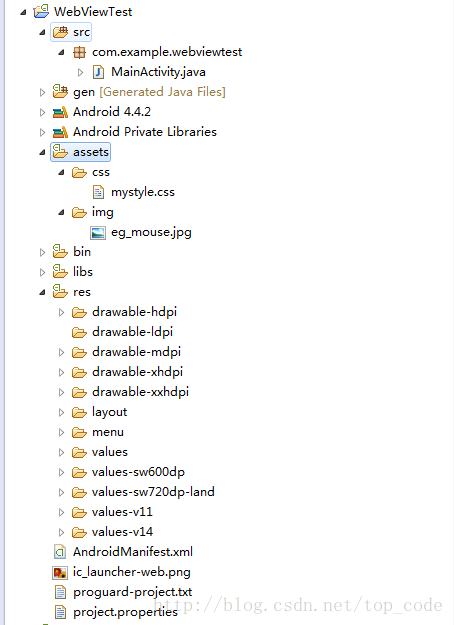Click the img folder icon

tap(79, 212)
